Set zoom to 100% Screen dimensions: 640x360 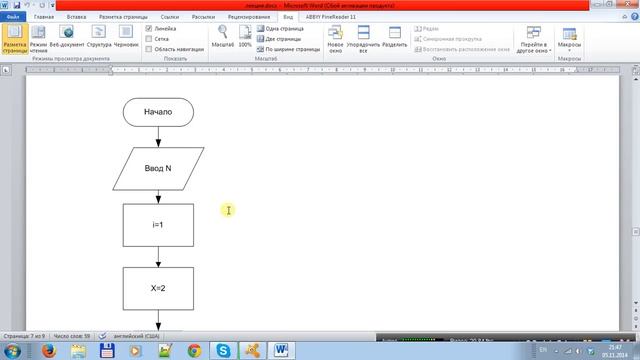click(245, 37)
